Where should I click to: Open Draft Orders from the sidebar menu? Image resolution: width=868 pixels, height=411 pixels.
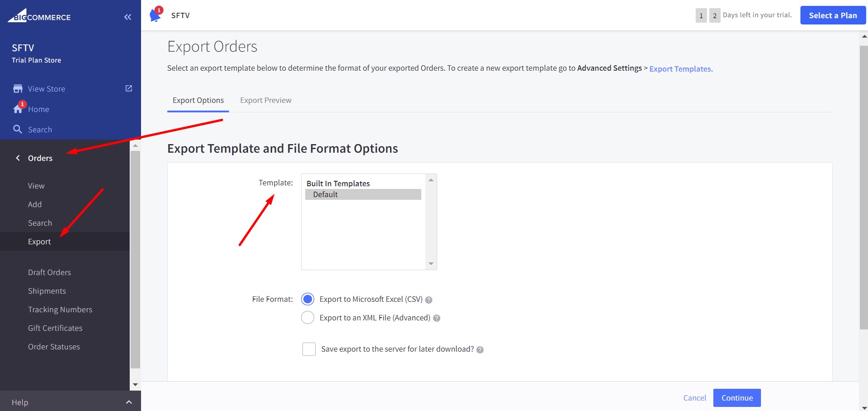click(x=49, y=272)
